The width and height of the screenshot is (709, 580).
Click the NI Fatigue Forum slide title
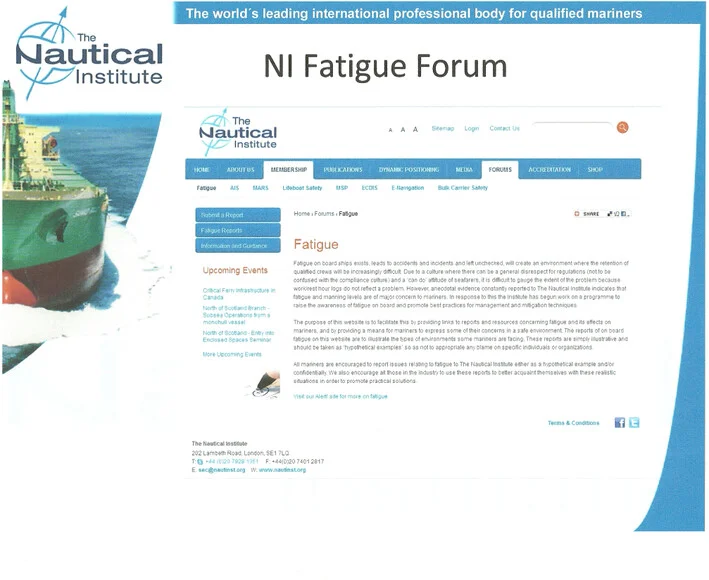tap(385, 66)
